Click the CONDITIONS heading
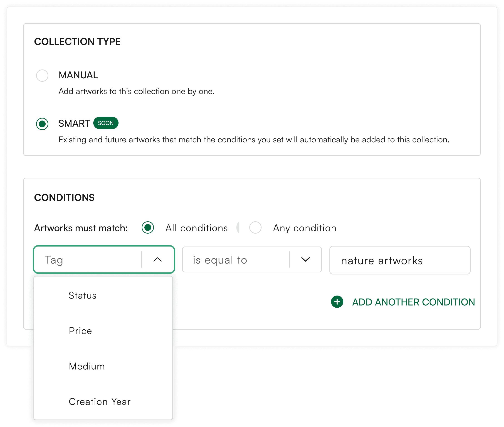Screen dimensions: 504x427 64,197
